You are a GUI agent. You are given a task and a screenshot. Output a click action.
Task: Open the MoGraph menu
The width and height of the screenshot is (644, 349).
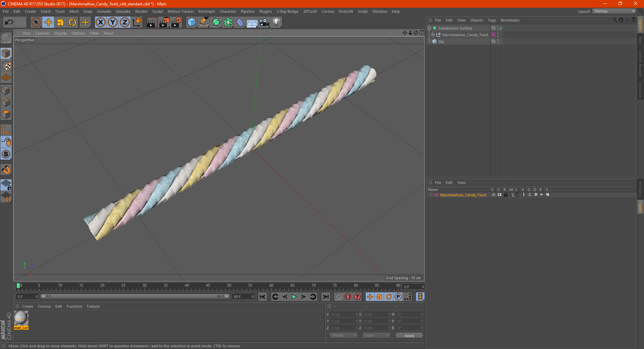(207, 11)
